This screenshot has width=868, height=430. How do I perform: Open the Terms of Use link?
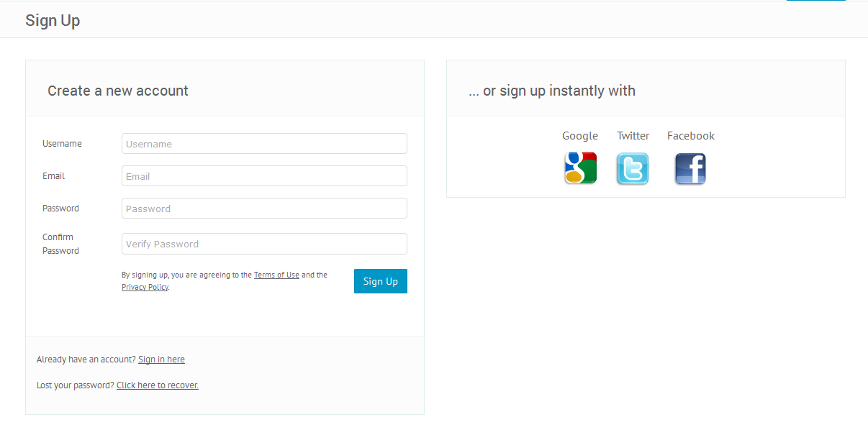(x=276, y=274)
